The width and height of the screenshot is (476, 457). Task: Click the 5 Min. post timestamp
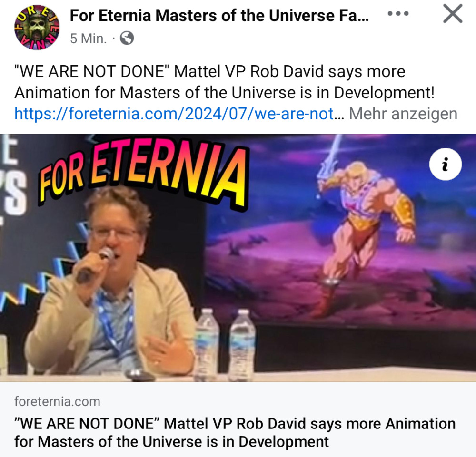[89, 39]
